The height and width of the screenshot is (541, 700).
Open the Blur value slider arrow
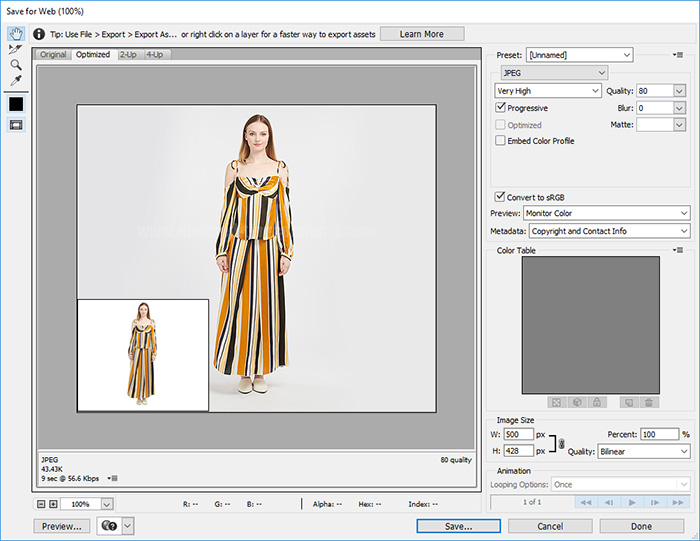pyautogui.click(x=679, y=108)
